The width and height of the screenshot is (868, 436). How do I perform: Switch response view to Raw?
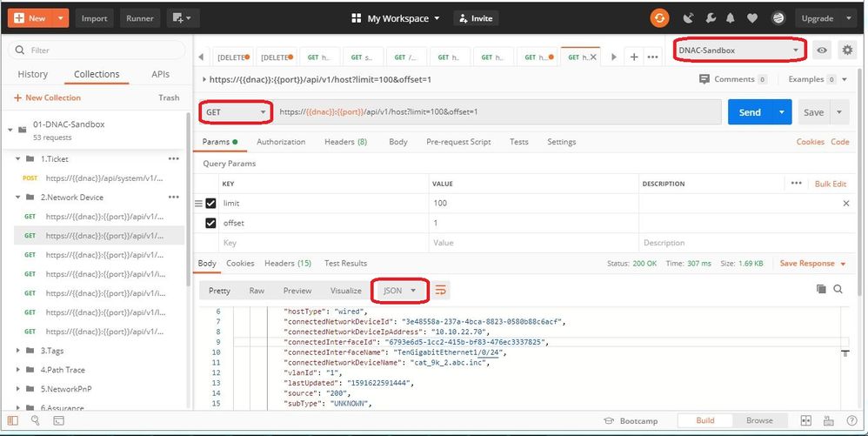[x=257, y=291]
